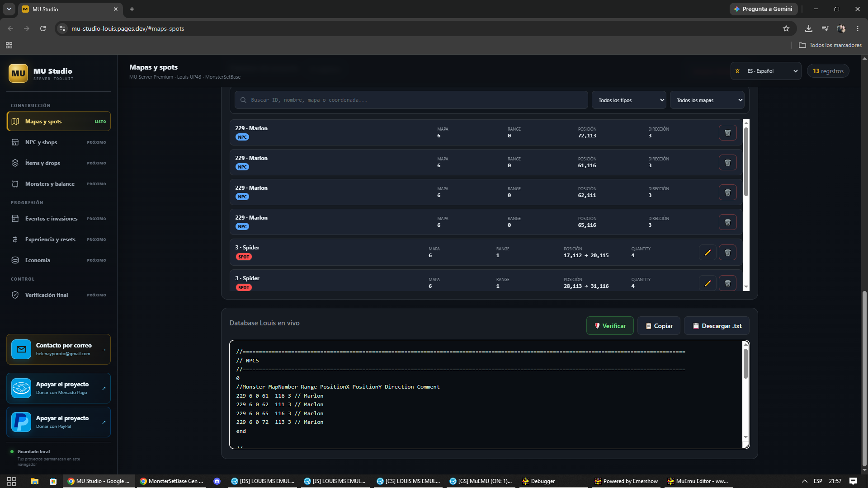This screenshot has width=868, height=488.
Task: Open the Eventos e invasiones section
Action: pyautogui.click(x=59, y=219)
